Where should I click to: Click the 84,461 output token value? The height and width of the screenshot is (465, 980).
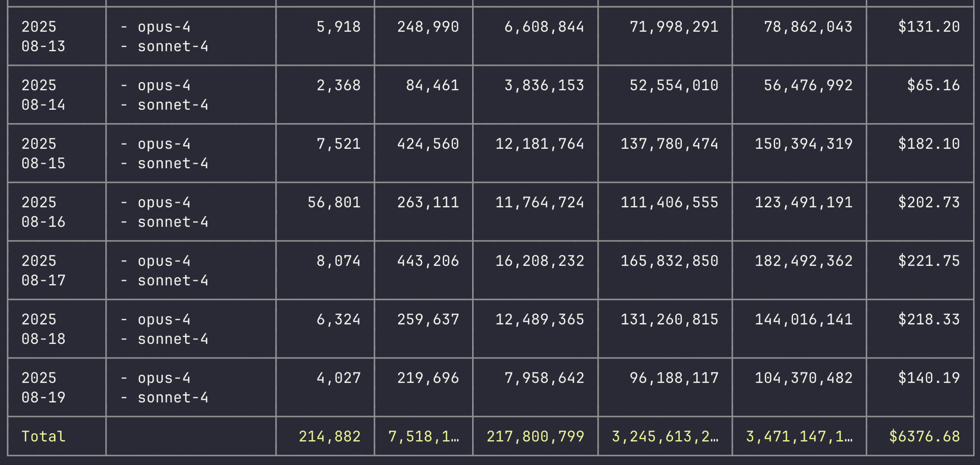coord(432,86)
